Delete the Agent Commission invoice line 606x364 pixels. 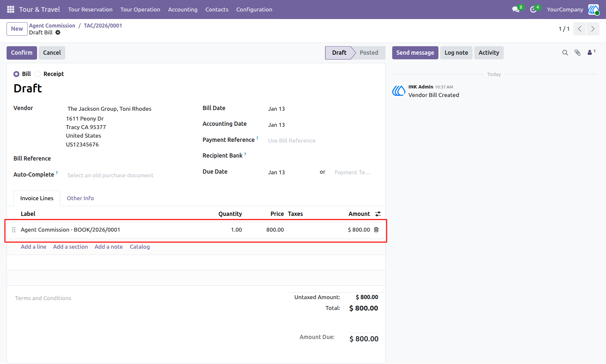pyautogui.click(x=376, y=230)
